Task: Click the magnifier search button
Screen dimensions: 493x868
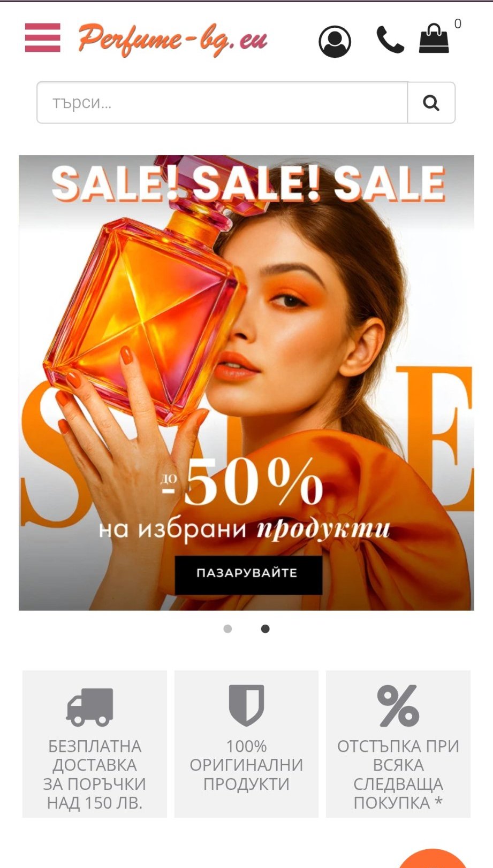Action: click(431, 103)
